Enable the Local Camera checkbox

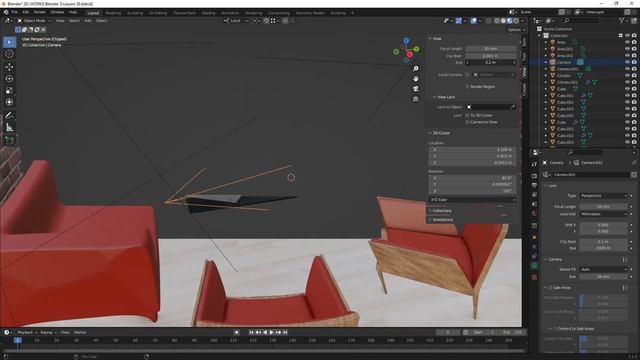click(467, 75)
